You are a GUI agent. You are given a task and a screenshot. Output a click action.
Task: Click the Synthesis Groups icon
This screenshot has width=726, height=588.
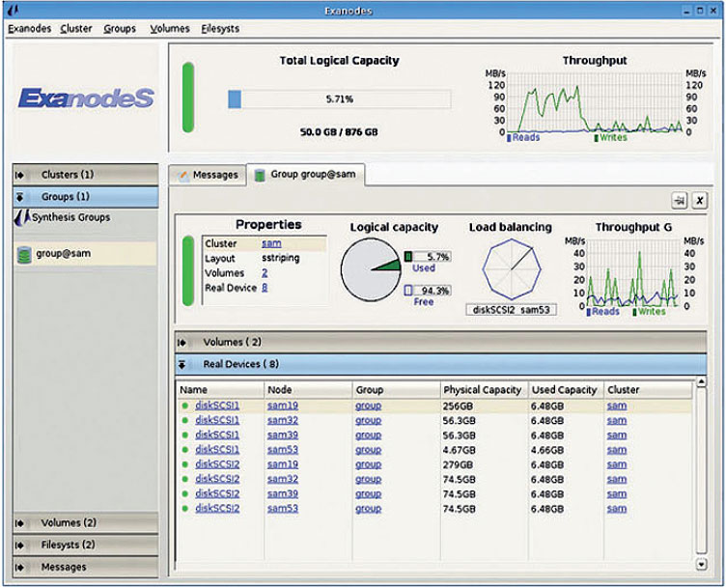coord(20,218)
